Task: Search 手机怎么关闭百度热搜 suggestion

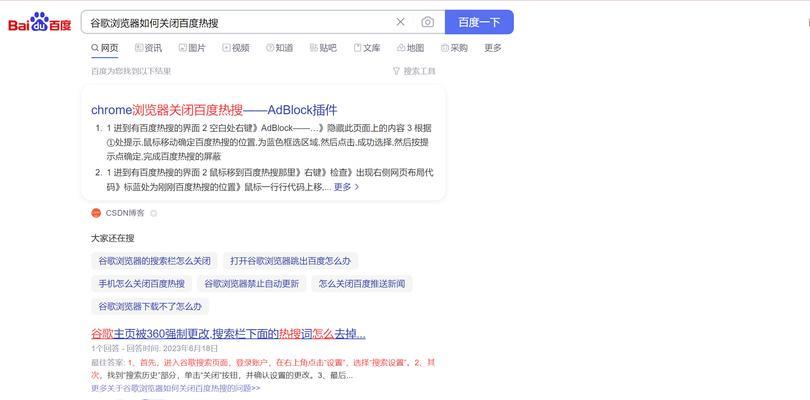Action: click(142, 284)
